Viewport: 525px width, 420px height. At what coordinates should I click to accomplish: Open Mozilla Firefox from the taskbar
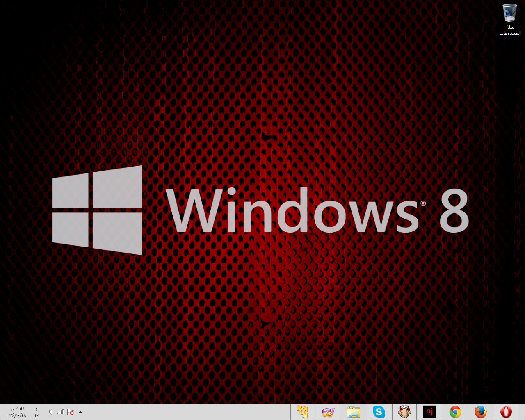click(x=480, y=412)
